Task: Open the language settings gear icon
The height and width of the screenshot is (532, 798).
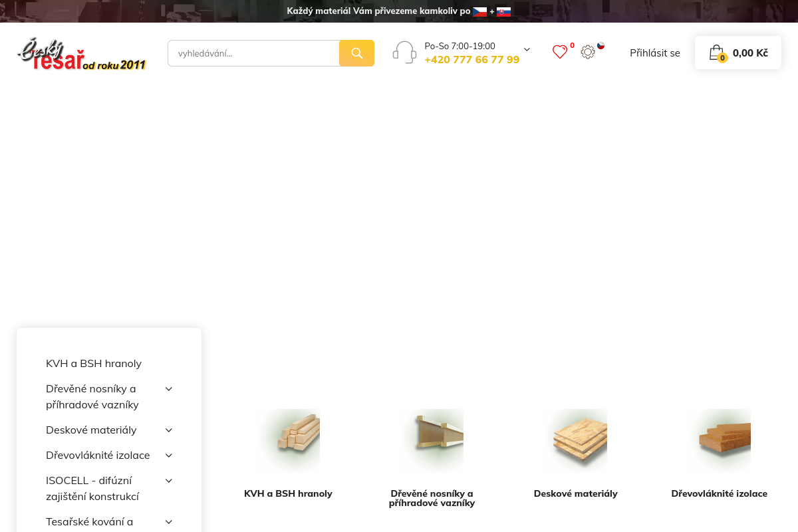Action: click(x=588, y=52)
